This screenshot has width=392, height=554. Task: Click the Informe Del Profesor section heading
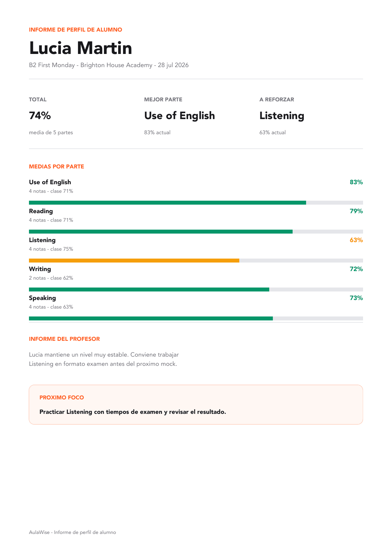[65, 339]
